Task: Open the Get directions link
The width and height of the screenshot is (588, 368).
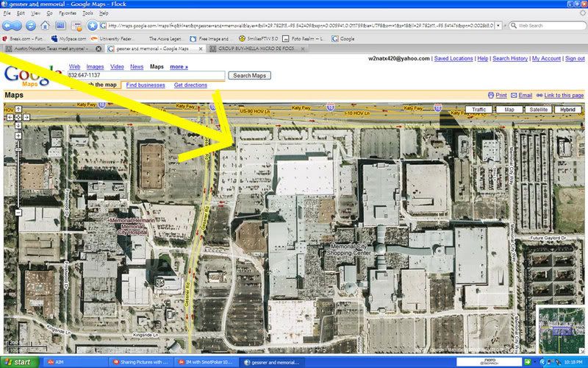Action: click(x=190, y=85)
